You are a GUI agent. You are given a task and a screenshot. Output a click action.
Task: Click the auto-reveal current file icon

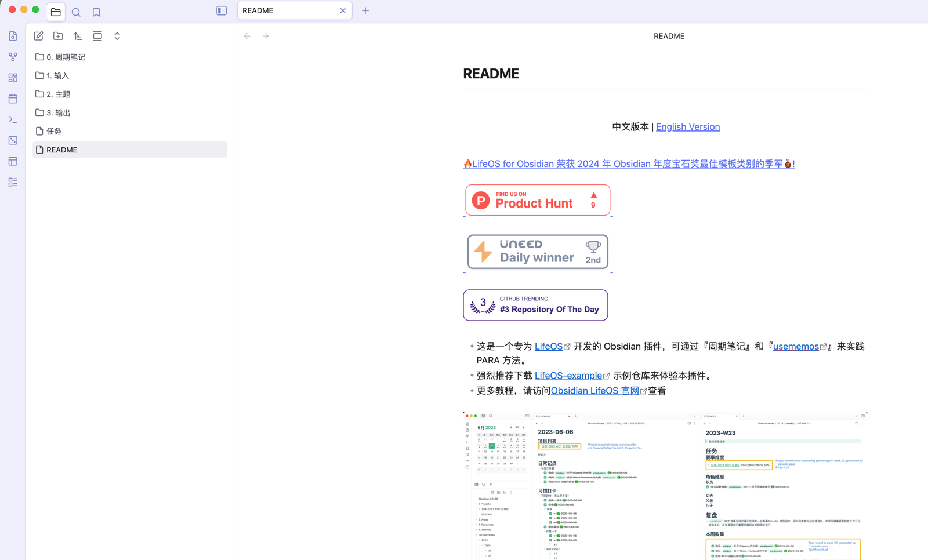click(97, 36)
